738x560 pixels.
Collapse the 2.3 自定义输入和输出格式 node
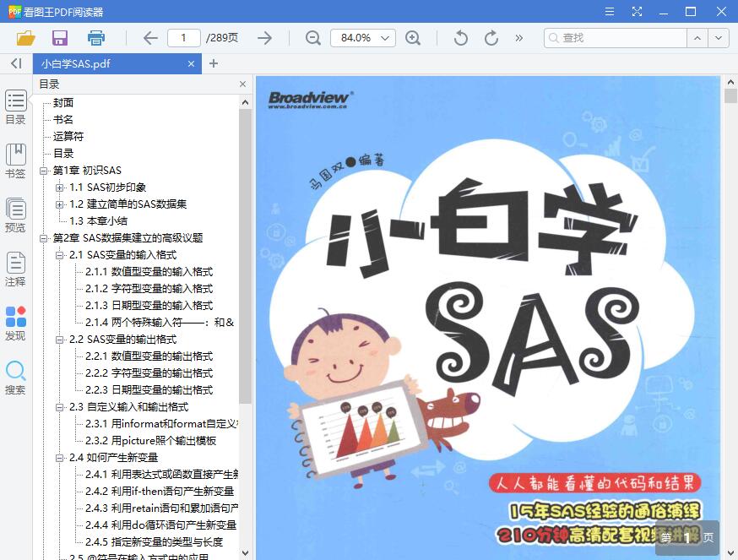tap(59, 407)
